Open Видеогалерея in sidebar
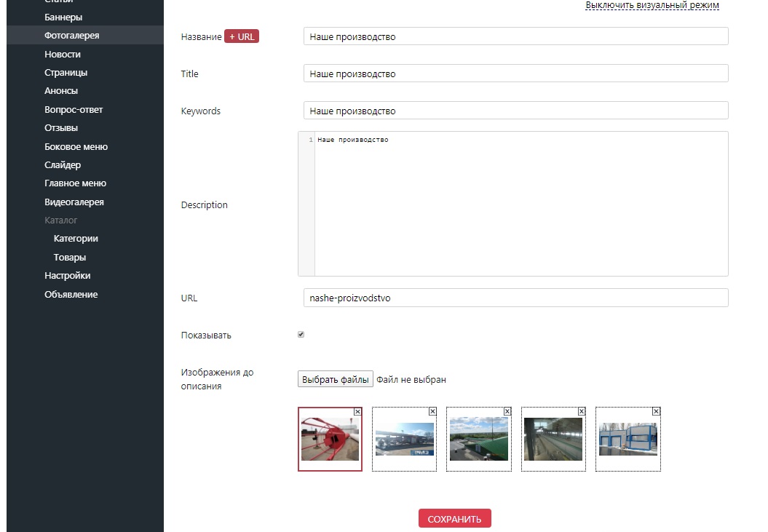Image resolution: width=768 pixels, height=532 pixels. 74,202
